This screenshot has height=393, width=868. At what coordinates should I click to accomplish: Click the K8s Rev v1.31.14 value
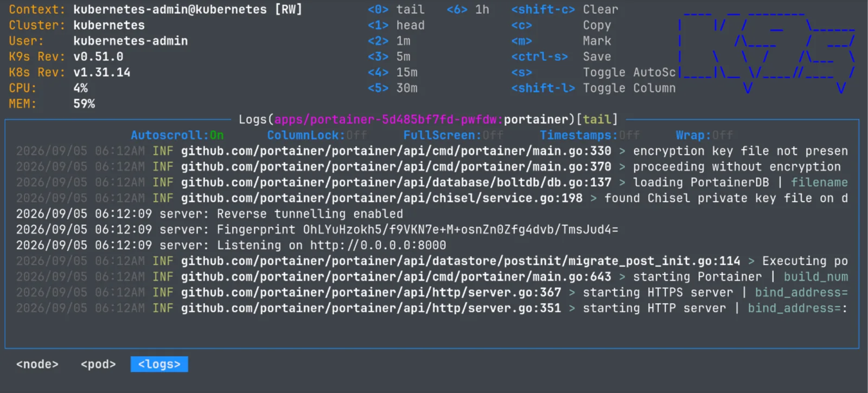point(102,73)
